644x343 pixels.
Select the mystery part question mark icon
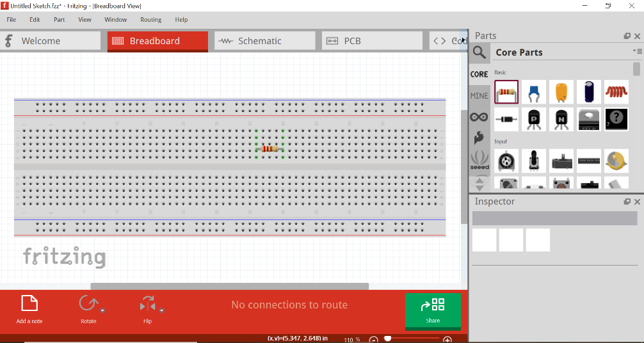616,119
